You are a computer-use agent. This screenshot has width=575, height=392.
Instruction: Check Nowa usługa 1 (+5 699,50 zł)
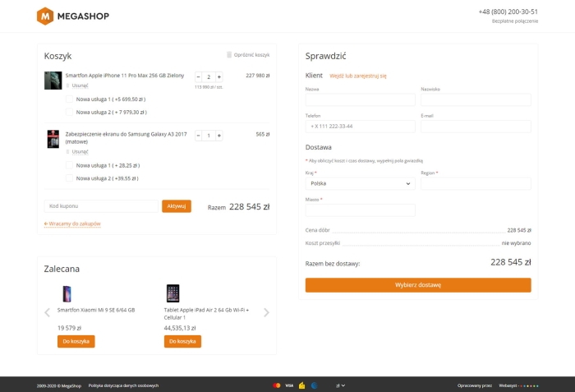point(69,99)
